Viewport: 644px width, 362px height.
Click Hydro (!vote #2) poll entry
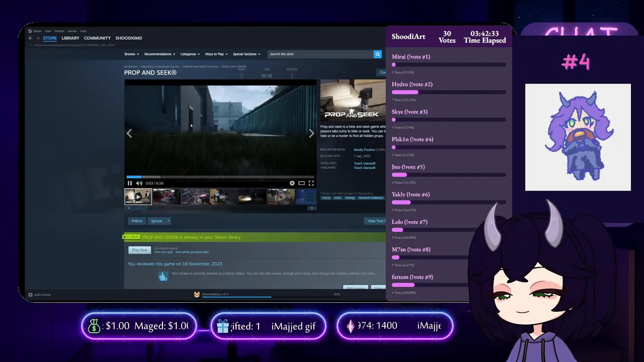pyautogui.click(x=448, y=92)
